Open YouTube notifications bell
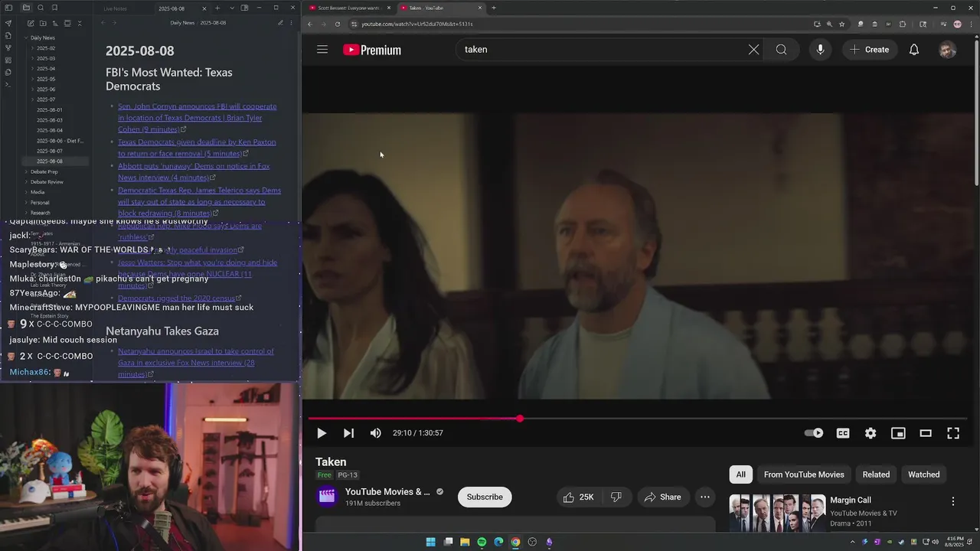 (914, 50)
